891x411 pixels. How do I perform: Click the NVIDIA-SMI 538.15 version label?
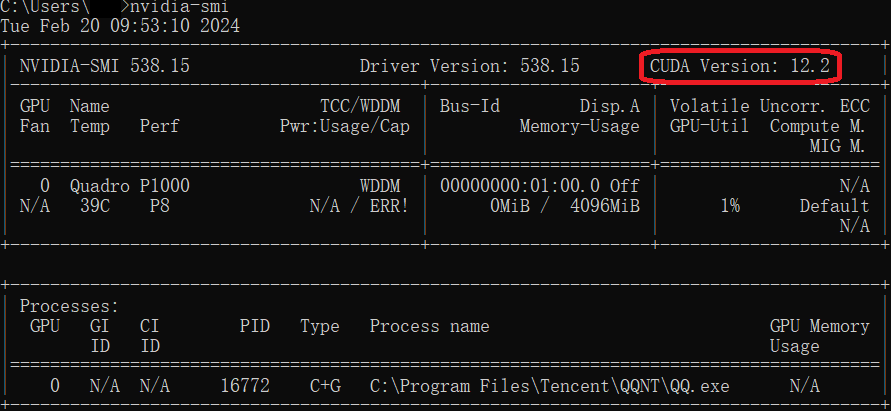(x=105, y=66)
